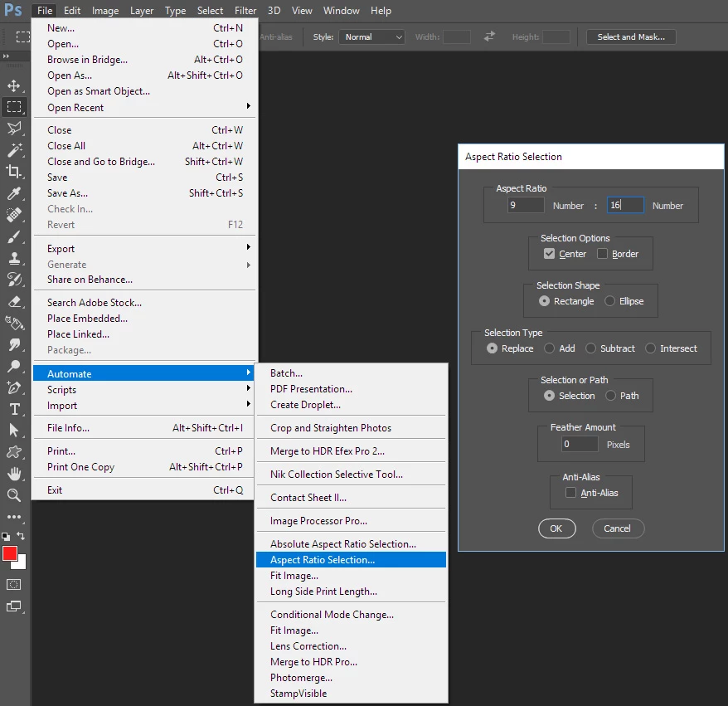Screen dimensions: 728x706
Task: Select the Paint Bucket tool
Action: 14,323
